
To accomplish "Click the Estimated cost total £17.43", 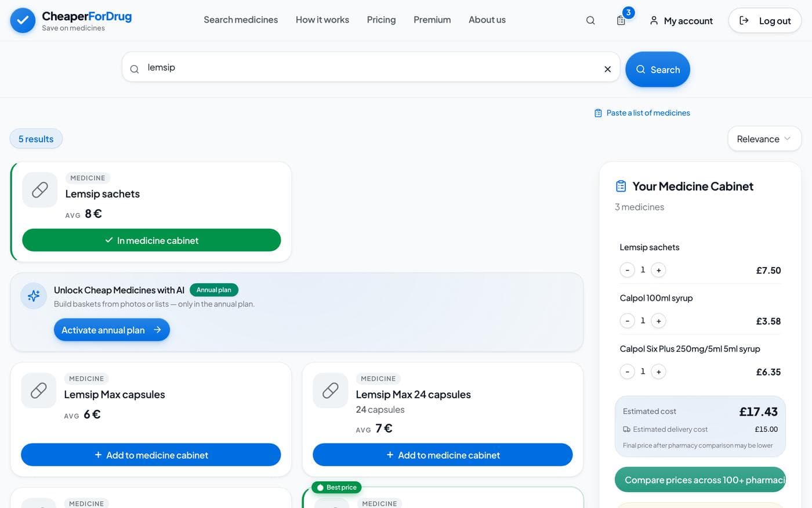I will (758, 412).
